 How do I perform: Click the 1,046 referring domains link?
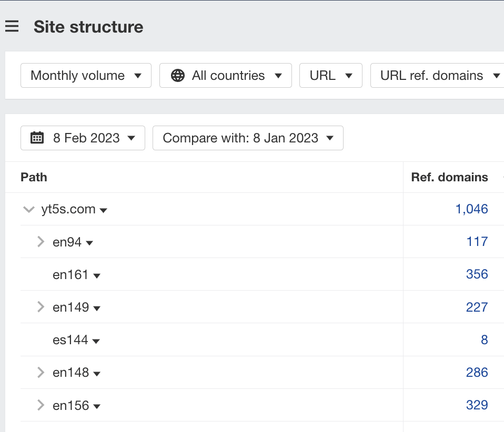[473, 209]
